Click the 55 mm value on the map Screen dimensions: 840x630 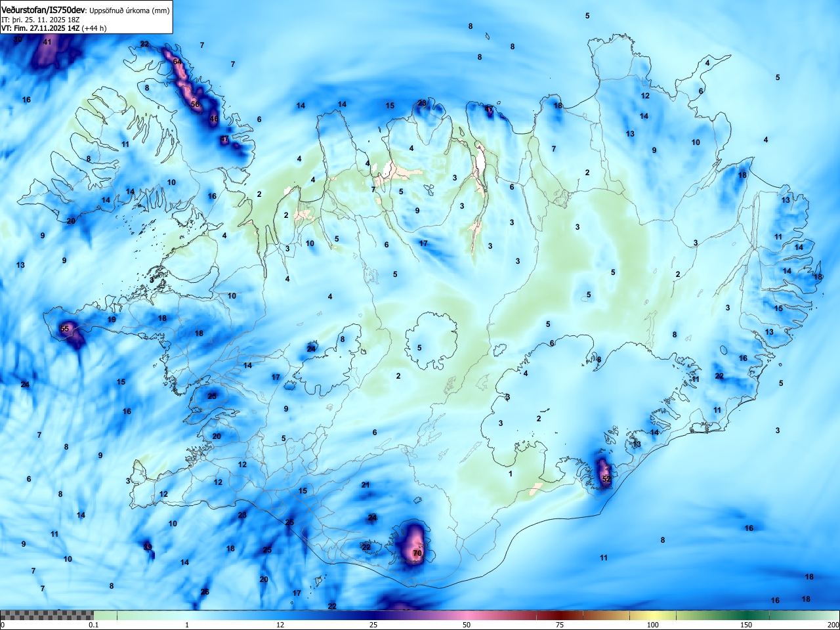pyautogui.click(x=64, y=329)
